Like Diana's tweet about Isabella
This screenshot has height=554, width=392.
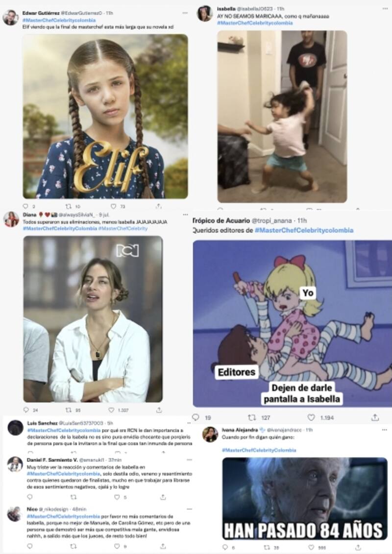click(111, 410)
